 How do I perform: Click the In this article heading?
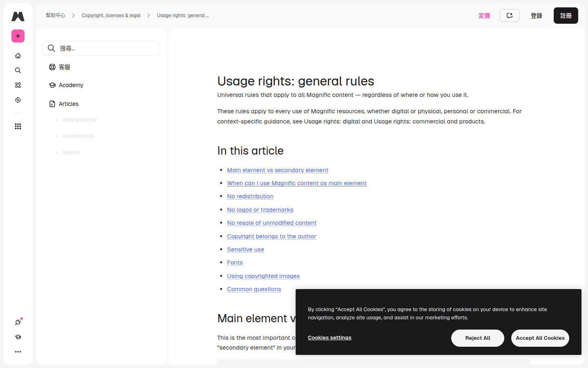(x=250, y=150)
